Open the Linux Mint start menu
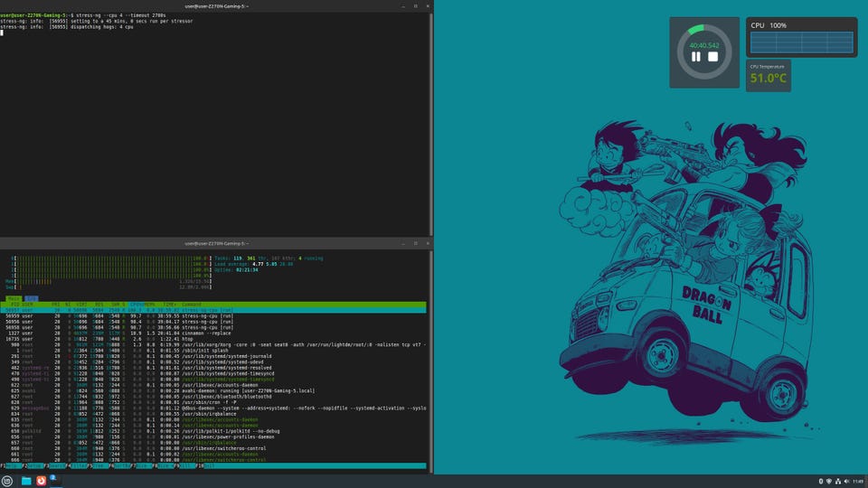Screen dimensions: 868x488 pyautogui.click(x=7, y=481)
